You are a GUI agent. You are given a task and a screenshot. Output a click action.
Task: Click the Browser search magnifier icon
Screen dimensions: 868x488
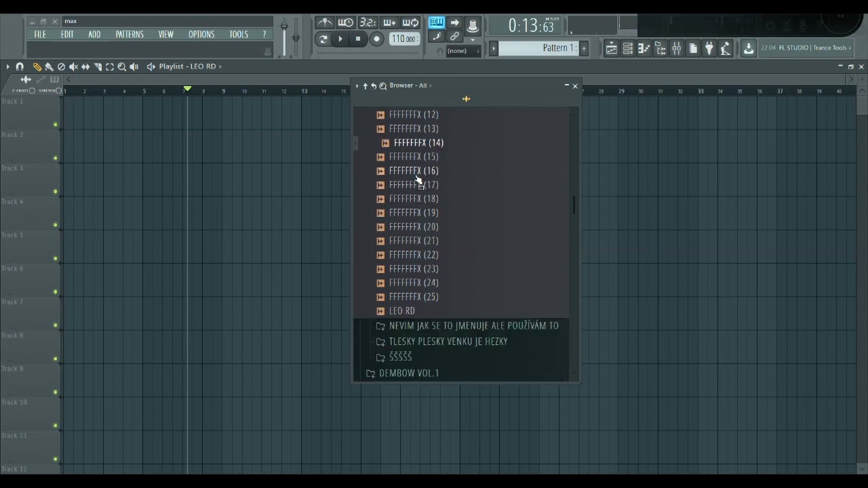pyautogui.click(x=382, y=86)
